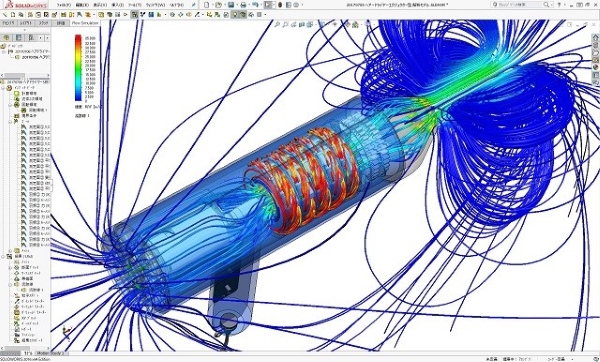
Task: Toggle the highlighted grid icon in Flow Simulation toolbar
Action: [134, 15]
